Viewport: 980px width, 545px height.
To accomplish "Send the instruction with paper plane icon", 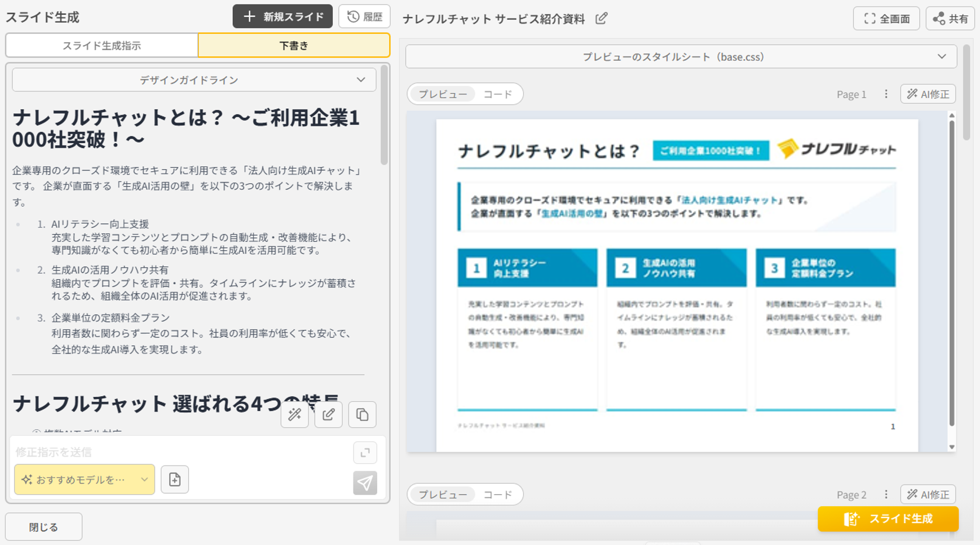I will [365, 483].
